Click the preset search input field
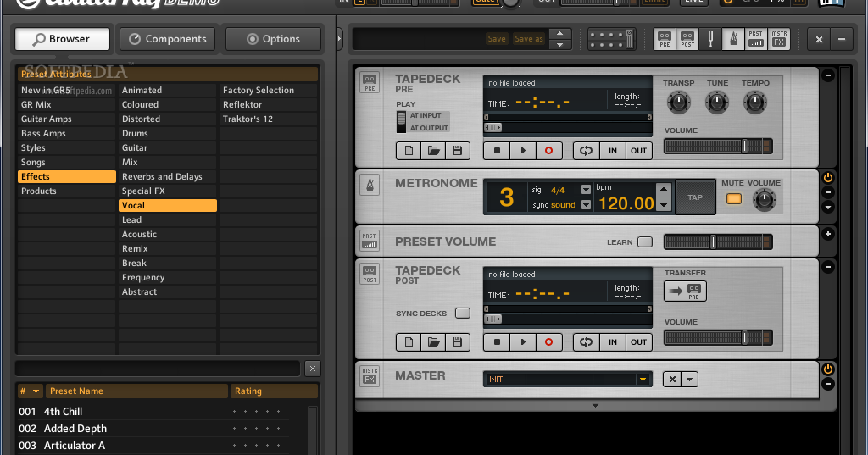Image resolution: width=868 pixels, height=455 pixels. [x=158, y=369]
